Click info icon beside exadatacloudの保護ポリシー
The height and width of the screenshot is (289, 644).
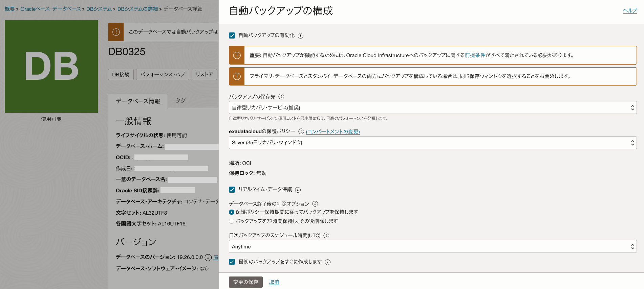(301, 131)
